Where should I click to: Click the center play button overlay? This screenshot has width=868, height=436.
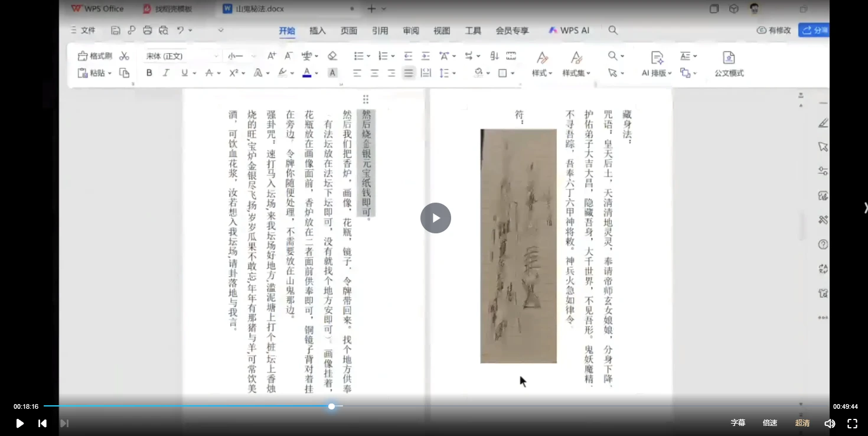(x=436, y=218)
